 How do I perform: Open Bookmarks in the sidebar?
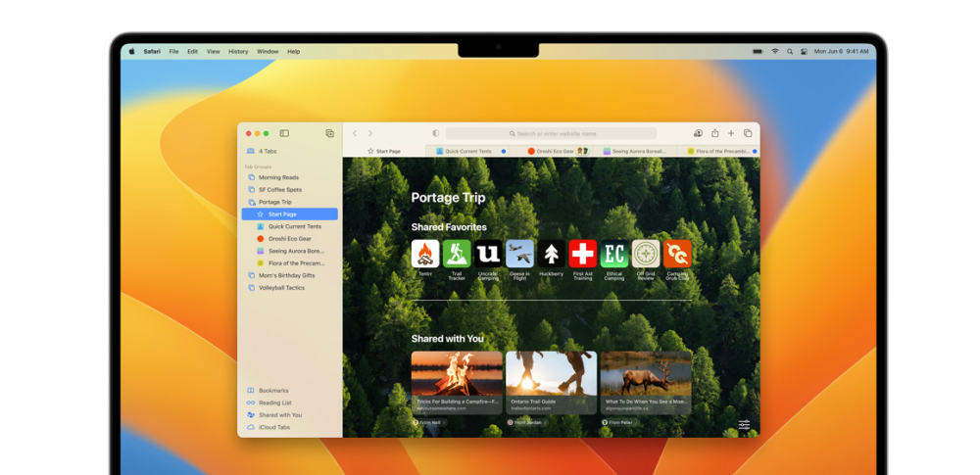289,391
